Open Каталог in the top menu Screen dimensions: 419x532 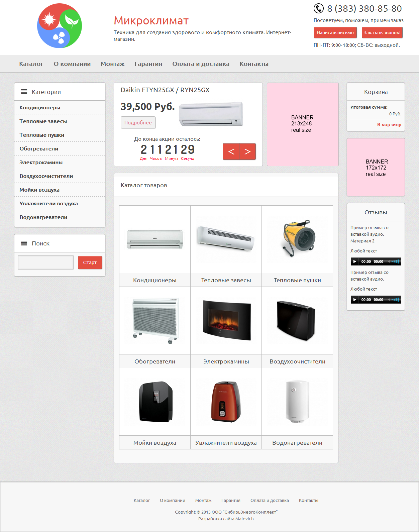tap(31, 64)
